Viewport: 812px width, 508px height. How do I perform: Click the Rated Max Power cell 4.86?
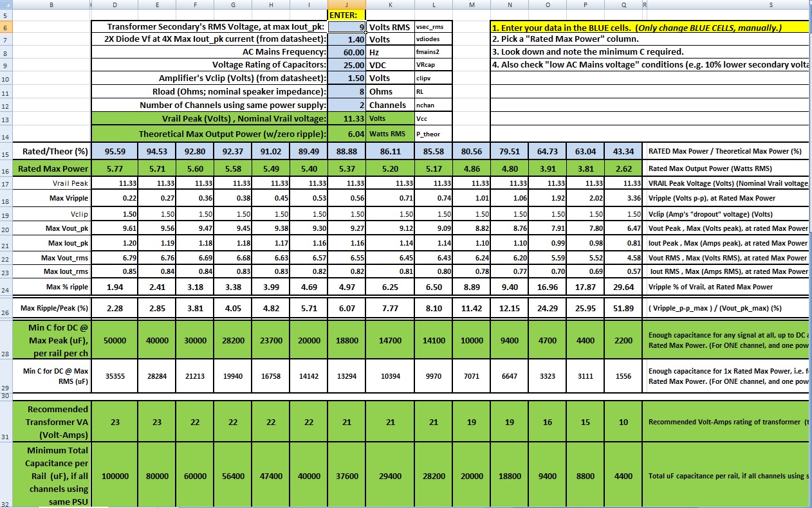coord(472,168)
